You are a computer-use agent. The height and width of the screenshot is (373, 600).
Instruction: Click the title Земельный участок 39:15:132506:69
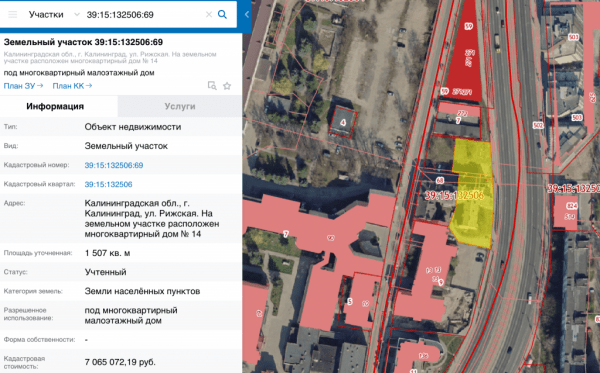[x=83, y=42]
